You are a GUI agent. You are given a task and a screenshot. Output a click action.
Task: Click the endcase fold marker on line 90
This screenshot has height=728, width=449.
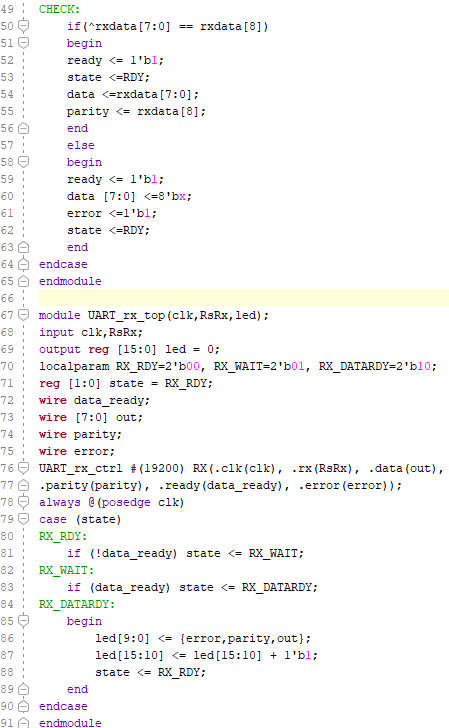(x=23, y=706)
